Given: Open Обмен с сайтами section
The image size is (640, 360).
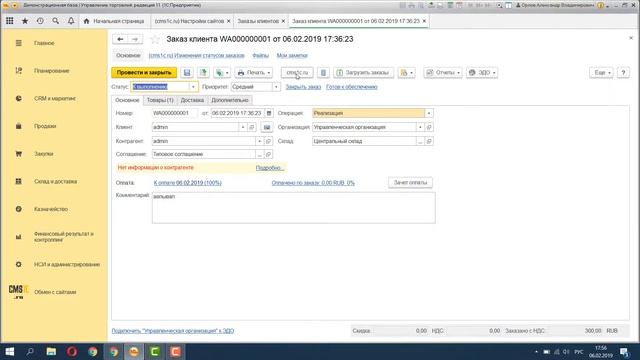Looking at the screenshot, I should [x=55, y=292].
